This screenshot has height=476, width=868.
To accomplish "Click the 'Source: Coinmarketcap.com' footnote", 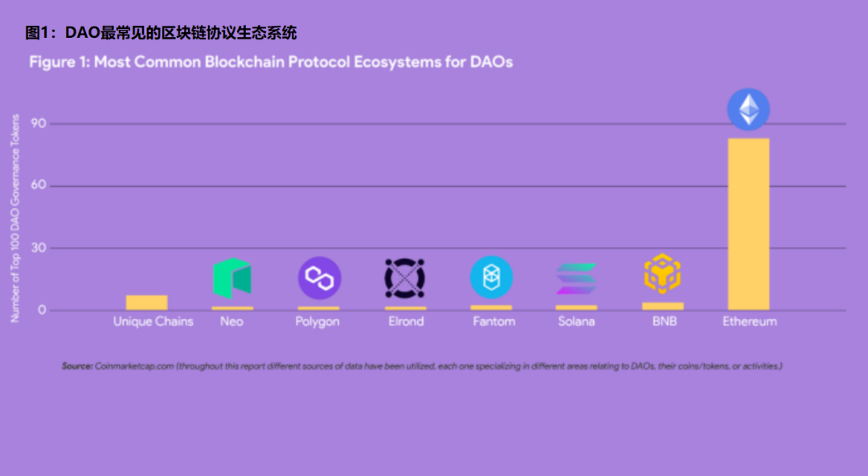I will pyautogui.click(x=422, y=367).
